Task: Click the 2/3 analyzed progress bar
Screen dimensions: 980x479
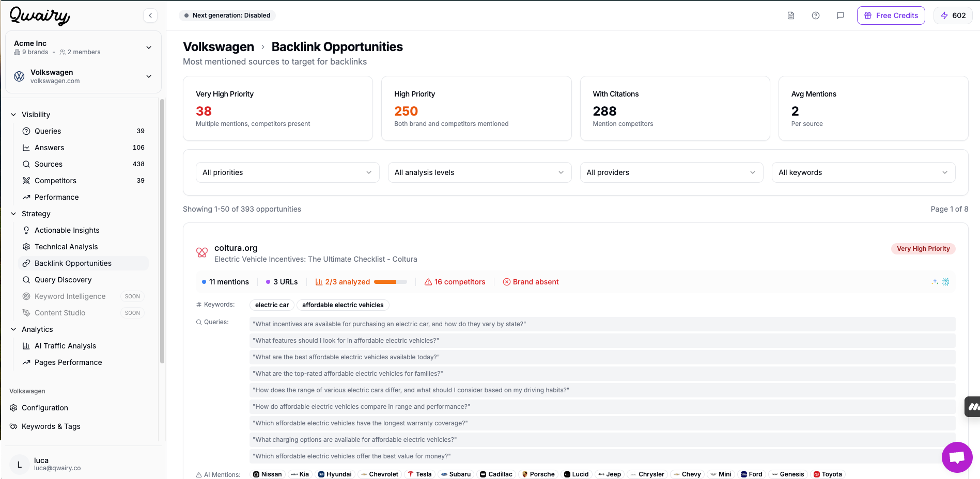Action: click(x=391, y=282)
